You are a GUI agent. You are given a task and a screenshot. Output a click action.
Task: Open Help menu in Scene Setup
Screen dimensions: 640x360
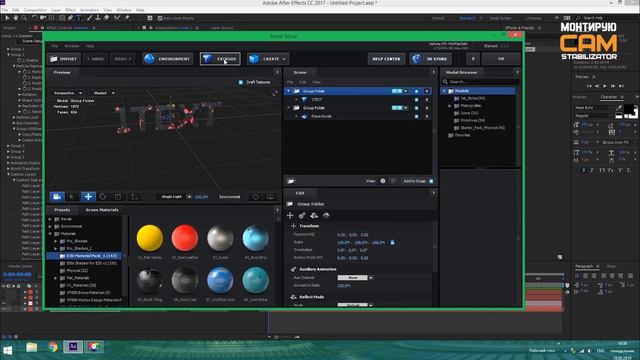coord(90,46)
